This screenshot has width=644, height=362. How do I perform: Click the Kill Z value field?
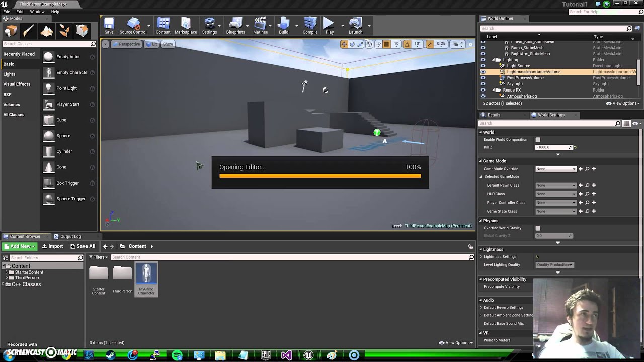coord(554,147)
